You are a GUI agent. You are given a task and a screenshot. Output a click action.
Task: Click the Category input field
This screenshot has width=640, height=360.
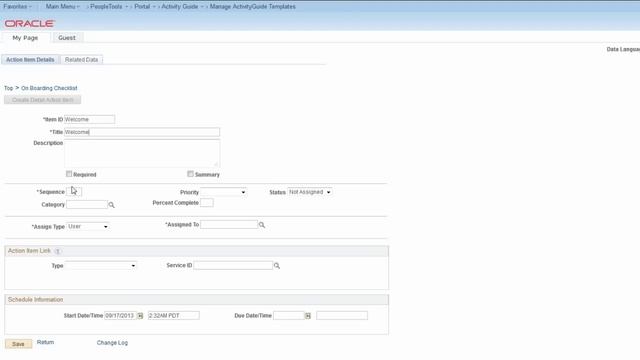click(x=87, y=204)
